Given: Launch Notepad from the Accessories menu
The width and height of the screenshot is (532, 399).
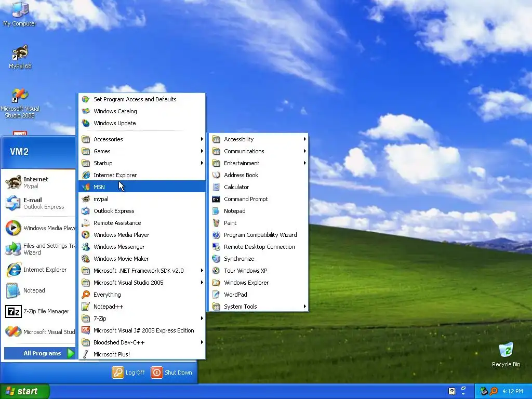Looking at the screenshot, I should point(259,211).
